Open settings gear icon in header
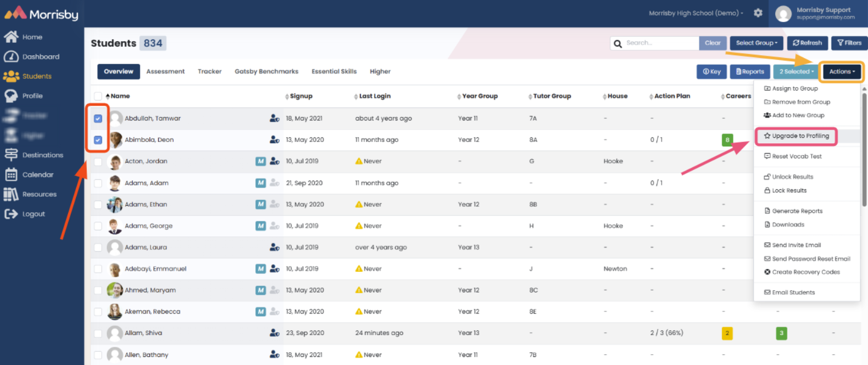 click(x=758, y=13)
